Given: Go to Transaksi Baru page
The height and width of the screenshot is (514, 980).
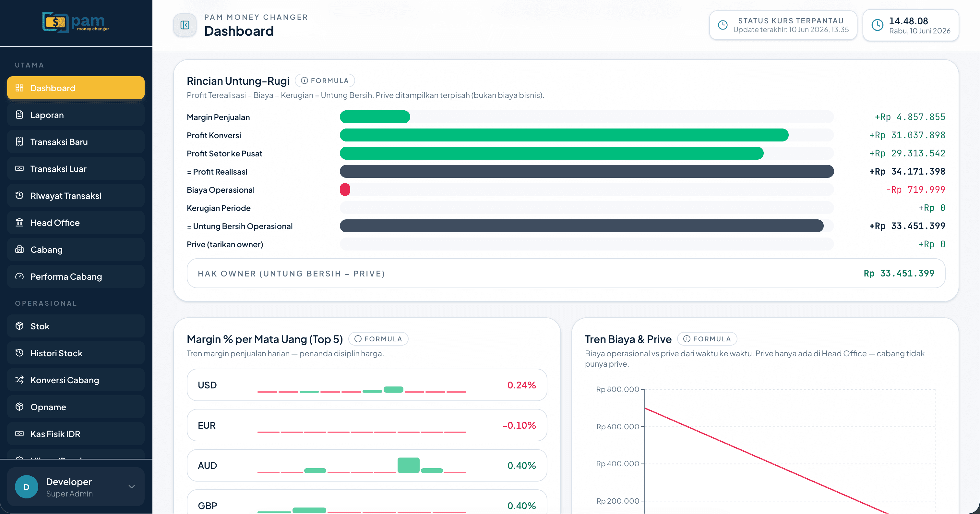Looking at the screenshot, I should pos(76,141).
